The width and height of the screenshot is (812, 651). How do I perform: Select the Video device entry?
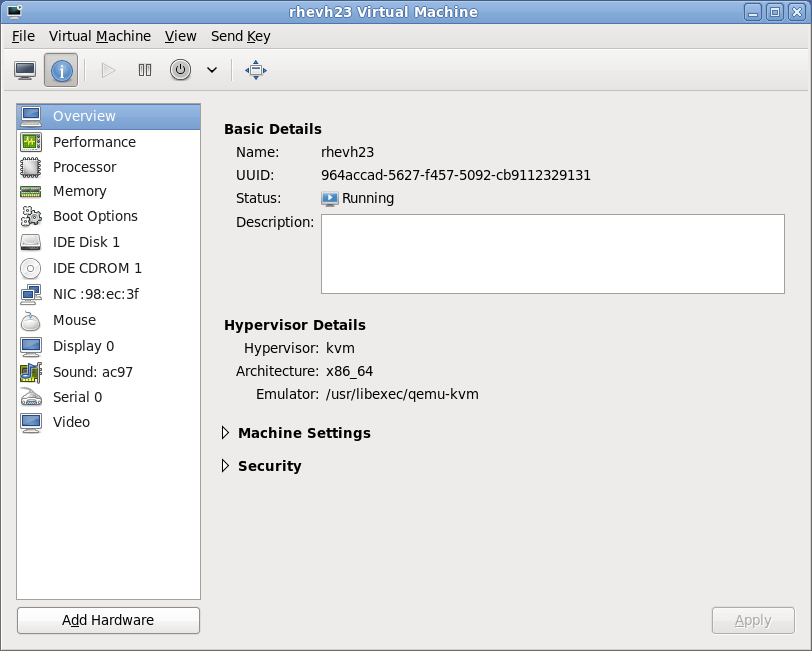(x=69, y=422)
